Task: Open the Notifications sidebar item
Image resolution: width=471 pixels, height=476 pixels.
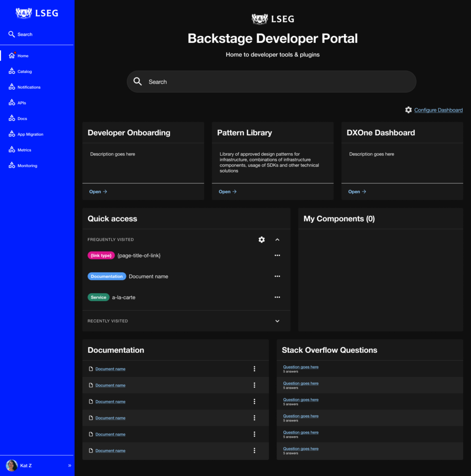Action: [x=28, y=87]
